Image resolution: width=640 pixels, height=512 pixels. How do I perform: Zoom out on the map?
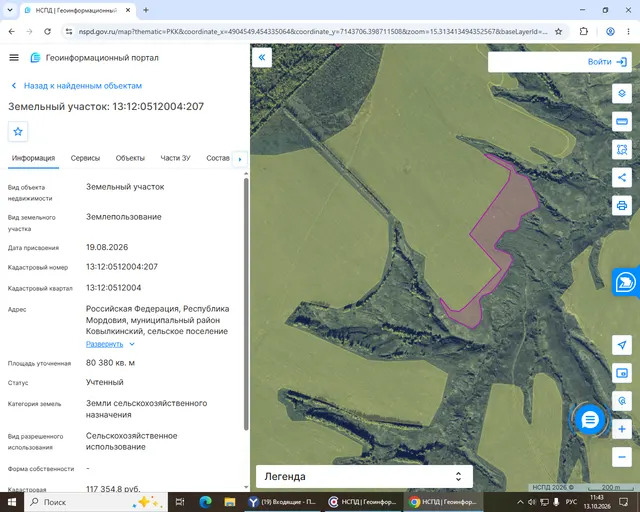click(622, 457)
